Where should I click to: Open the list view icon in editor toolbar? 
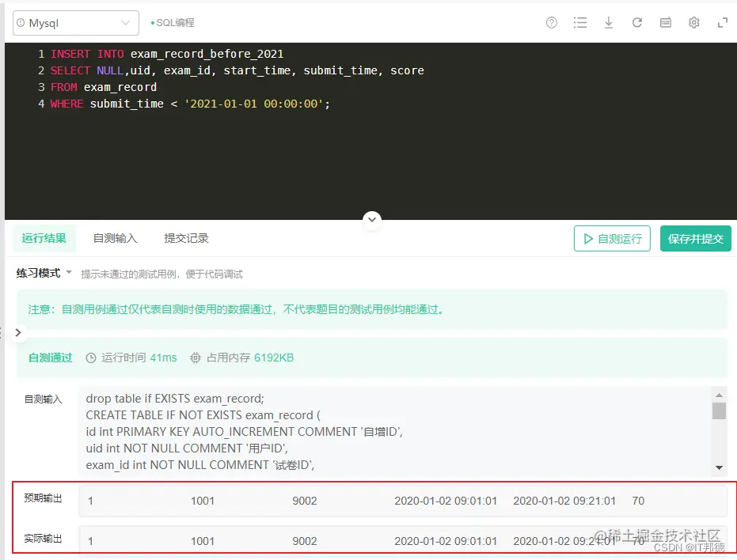click(580, 23)
